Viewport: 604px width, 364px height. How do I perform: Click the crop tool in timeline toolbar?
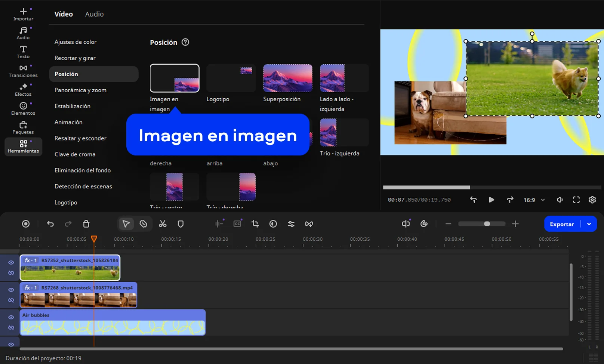[255, 224]
